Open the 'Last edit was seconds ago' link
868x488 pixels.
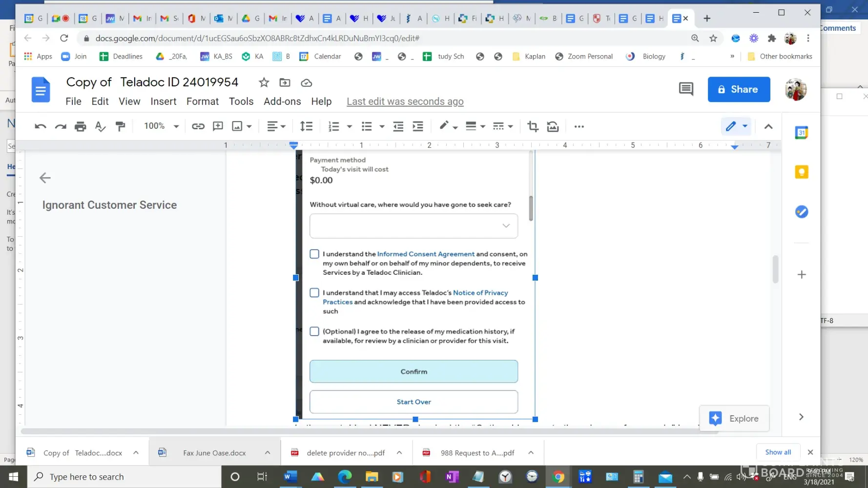click(405, 101)
